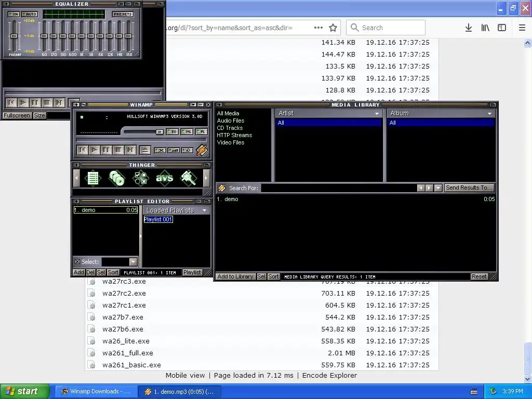Skip to next track in Winamp main window

[x=130, y=150]
